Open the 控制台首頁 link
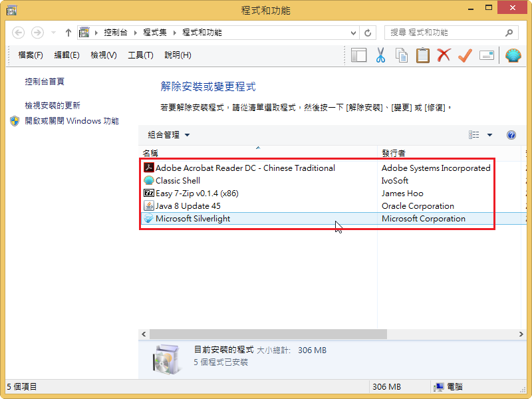Screen dimensions: 532x399 click(45, 81)
